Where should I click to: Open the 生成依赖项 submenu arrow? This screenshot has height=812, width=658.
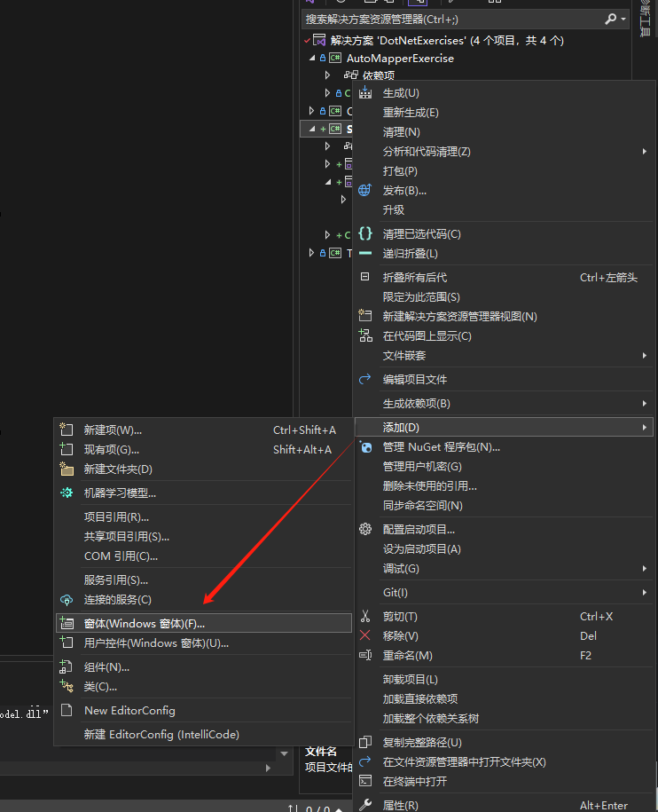point(644,404)
